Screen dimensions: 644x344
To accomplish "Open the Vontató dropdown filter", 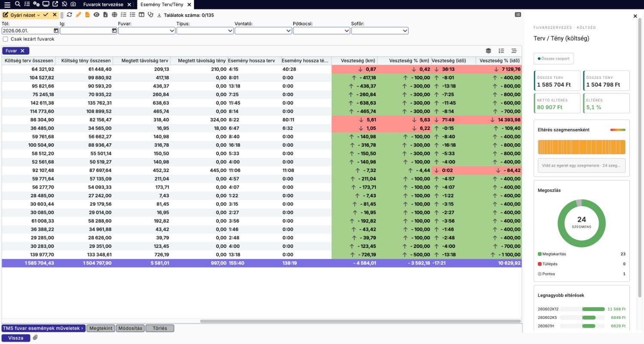I will click(x=263, y=31).
